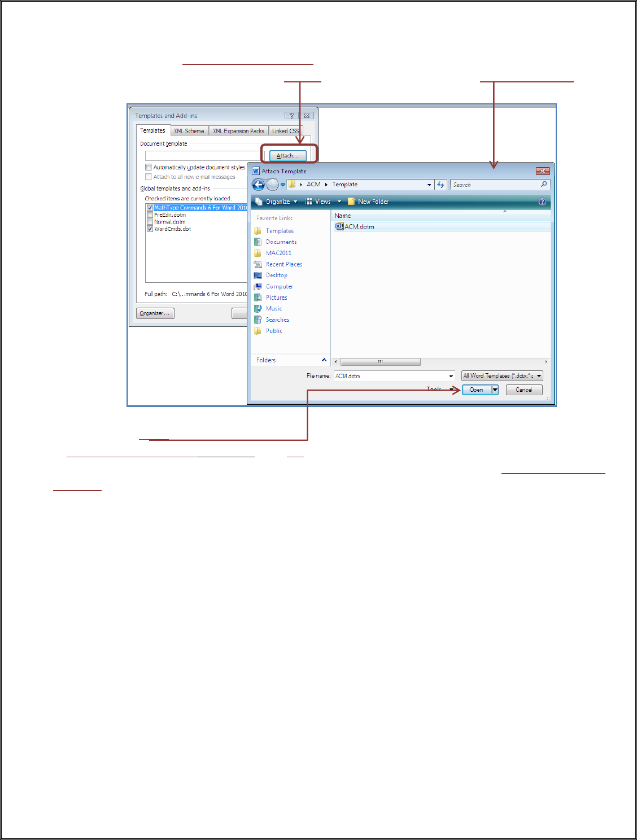Click the Documents link in Favorite Links
Screen dimensions: 637x840
(x=281, y=242)
